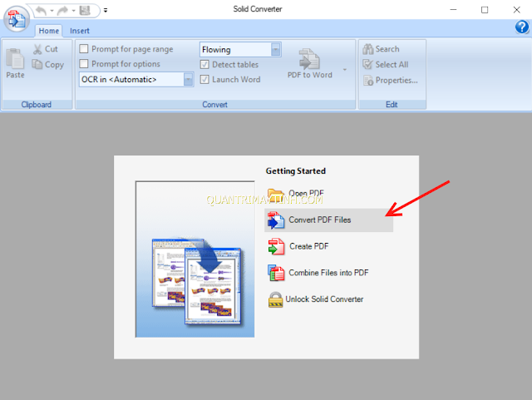Click the Search binoculars button
This screenshot has width=532, height=400.
click(381, 49)
